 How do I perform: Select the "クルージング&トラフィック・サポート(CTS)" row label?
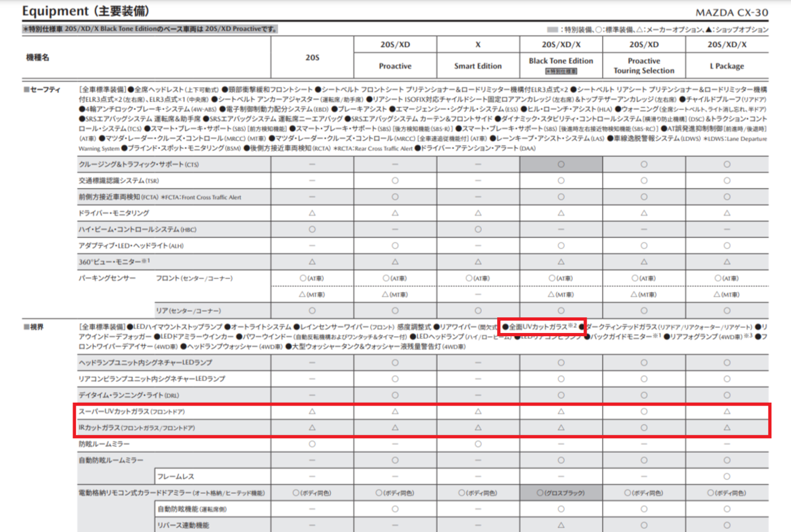pos(138,164)
